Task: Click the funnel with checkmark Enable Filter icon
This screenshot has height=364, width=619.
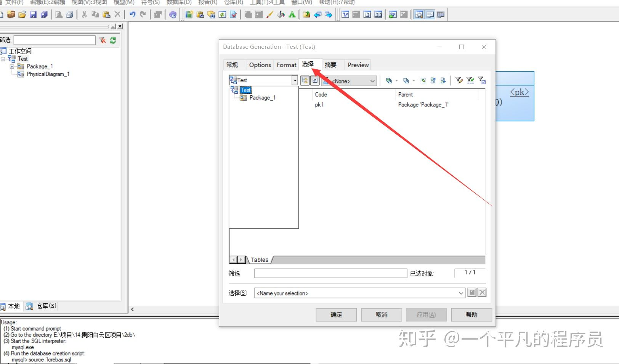Action: point(470,80)
